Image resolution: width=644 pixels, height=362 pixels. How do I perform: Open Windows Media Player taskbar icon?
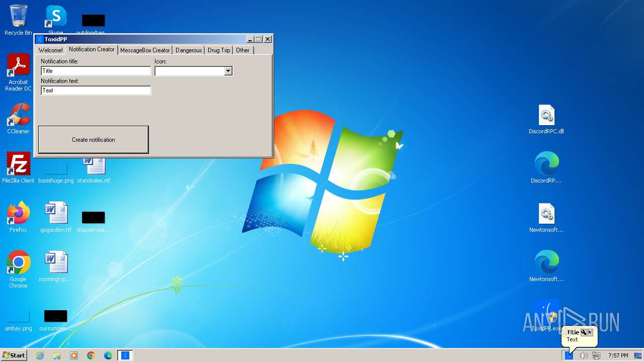(x=74, y=355)
